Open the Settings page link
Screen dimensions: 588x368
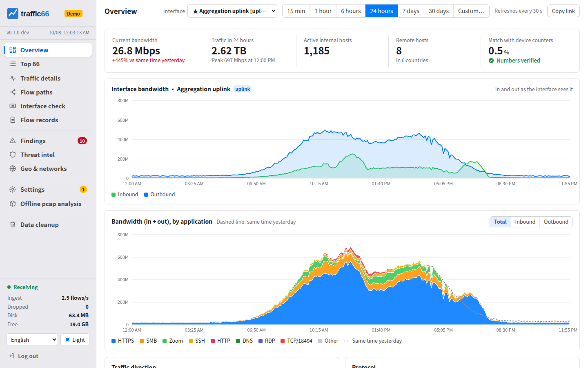(x=48, y=189)
